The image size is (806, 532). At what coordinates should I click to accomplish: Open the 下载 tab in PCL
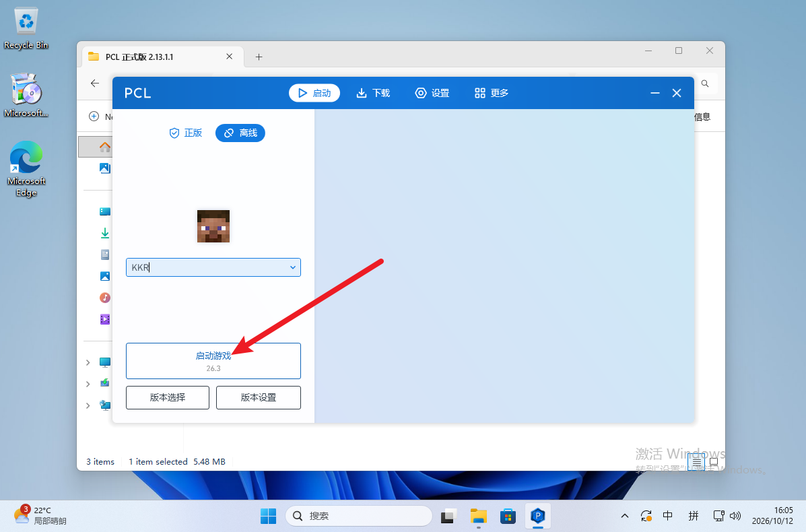coord(373,93)
